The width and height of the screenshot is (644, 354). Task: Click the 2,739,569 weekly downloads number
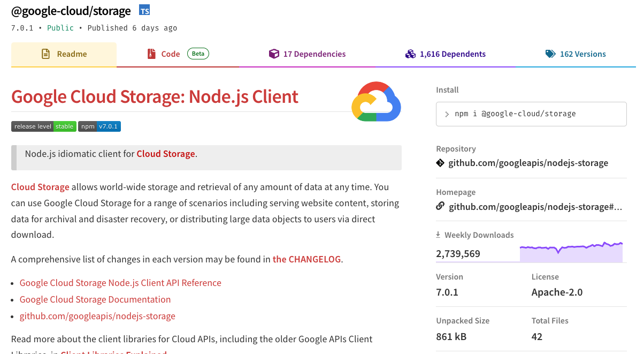(458, 254)
